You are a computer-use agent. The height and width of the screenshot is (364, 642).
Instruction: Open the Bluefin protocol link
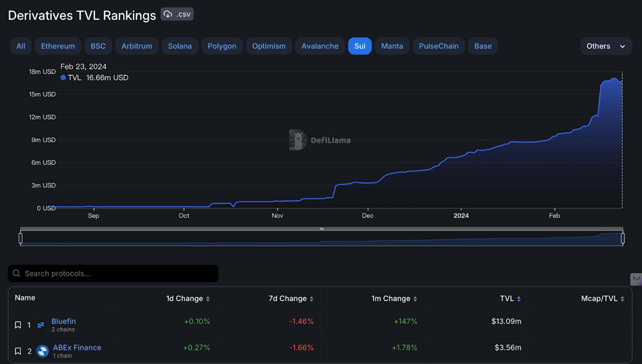(x=63, y=321)
